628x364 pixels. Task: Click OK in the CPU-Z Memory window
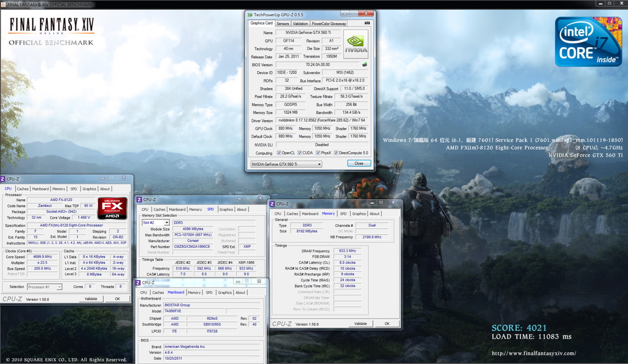click(x=387, y=324)
